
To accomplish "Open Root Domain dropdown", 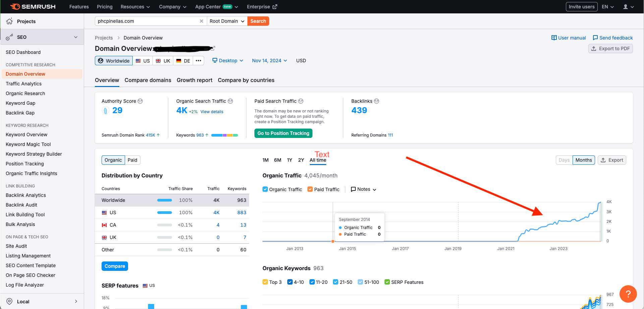I will 227,21.
